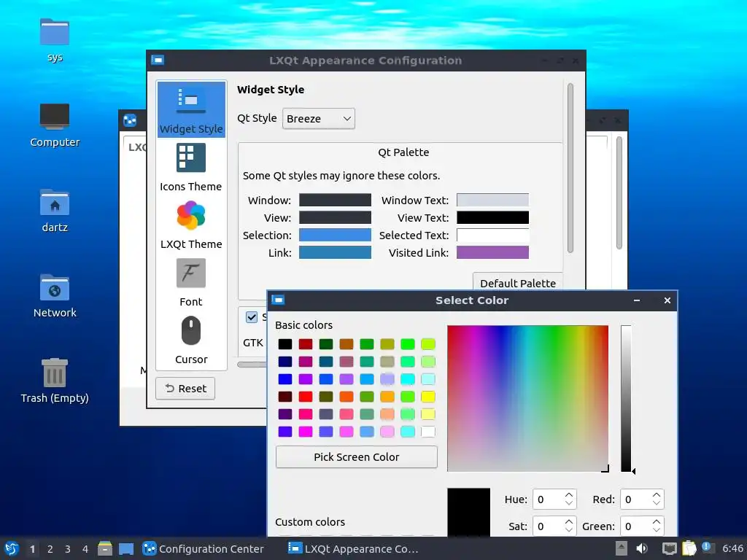The width and height of the screenshot is (747, 560).
Task: Click the show desktop taskbar icon
Action: click(x=126, y=548)
